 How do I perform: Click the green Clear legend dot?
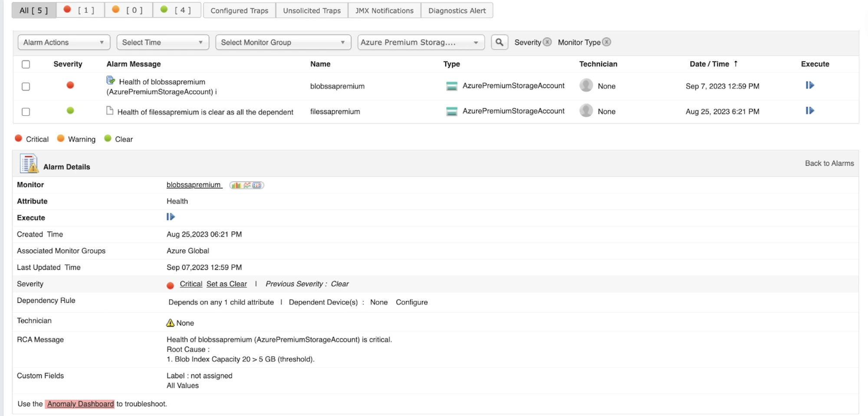(108, 138)
